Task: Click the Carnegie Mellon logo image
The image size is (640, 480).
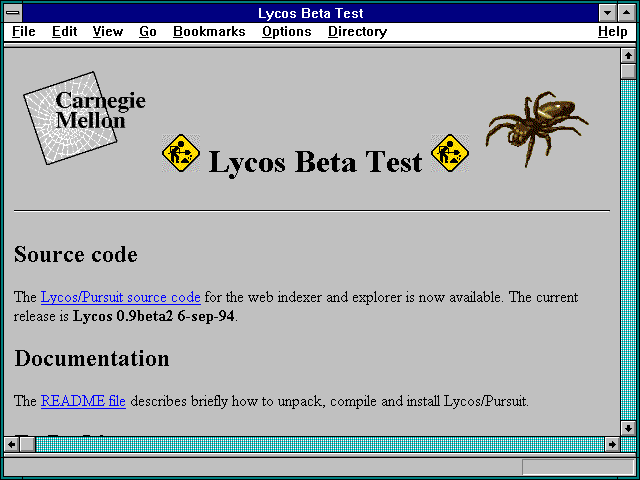Action: tap(84, 118)
